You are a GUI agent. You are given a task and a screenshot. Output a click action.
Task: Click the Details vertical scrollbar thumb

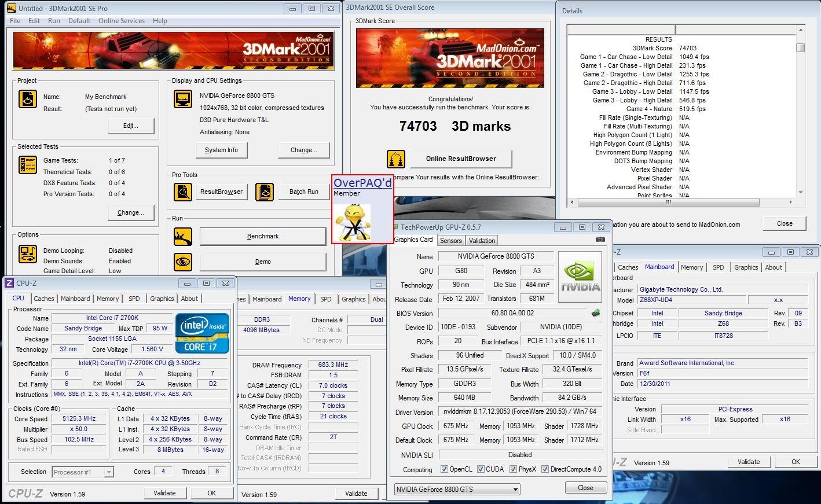click(801, 48)
